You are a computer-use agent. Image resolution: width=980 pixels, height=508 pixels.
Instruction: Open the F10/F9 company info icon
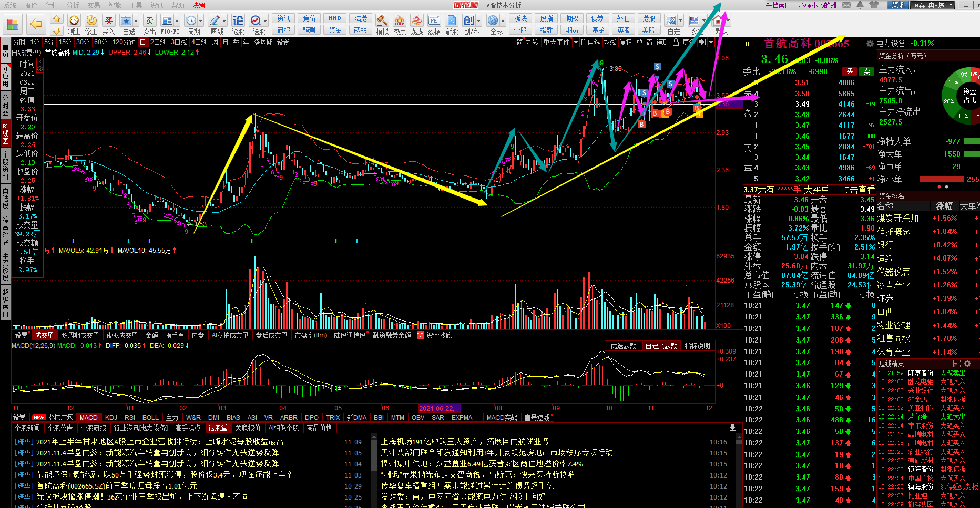pyautogui.click(x=167, y=21)
